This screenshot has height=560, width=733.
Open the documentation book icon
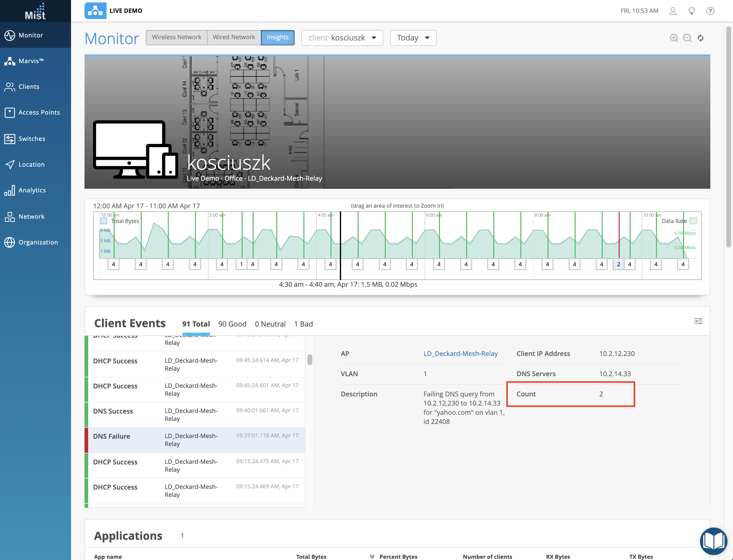pos(713,541)
